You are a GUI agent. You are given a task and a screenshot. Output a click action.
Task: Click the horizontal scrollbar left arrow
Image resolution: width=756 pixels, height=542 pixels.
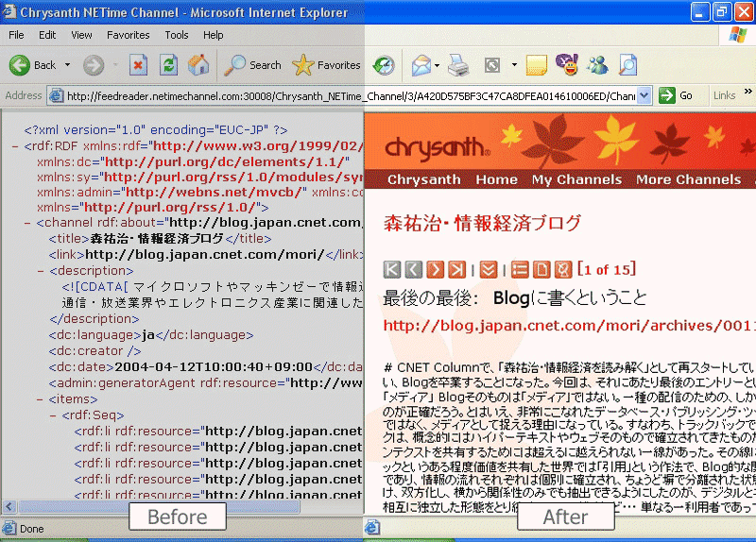pos(9,506)
